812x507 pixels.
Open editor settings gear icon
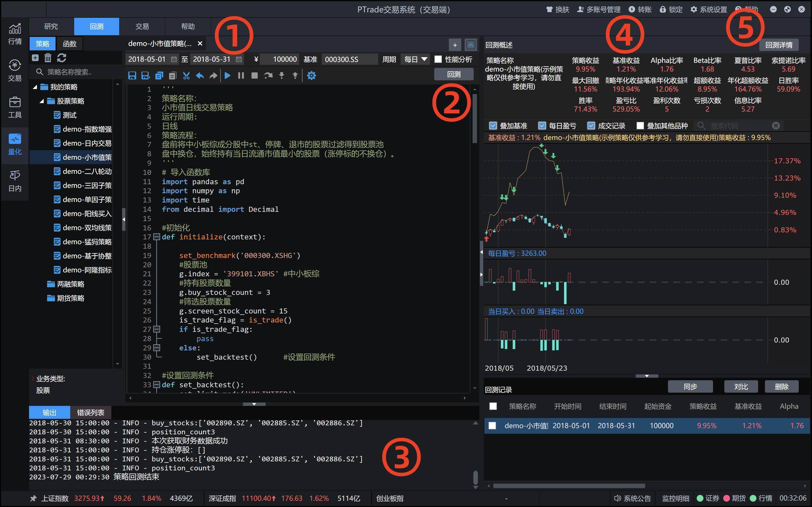click(x=311, y=75)
